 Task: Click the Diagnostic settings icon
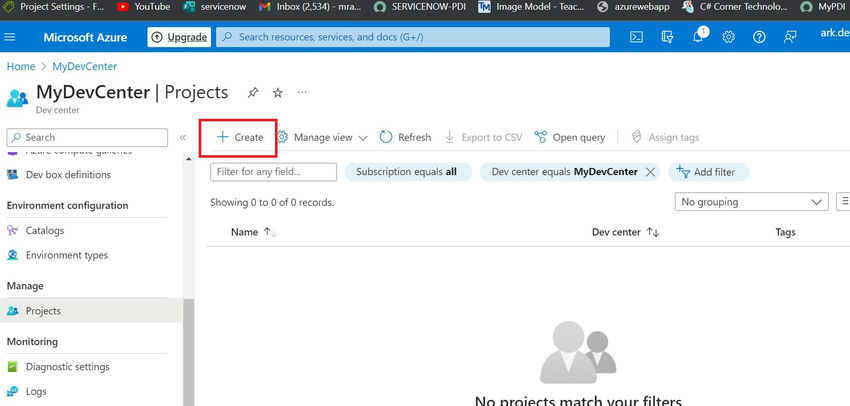[x=12, y=367]
